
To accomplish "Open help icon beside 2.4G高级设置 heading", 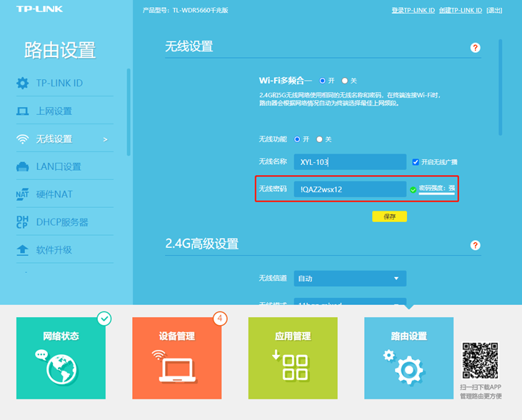I will tap(476, 245).
